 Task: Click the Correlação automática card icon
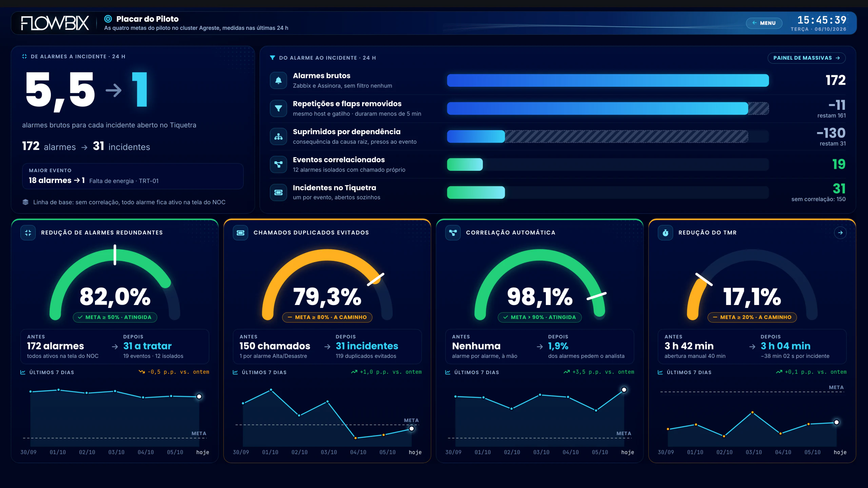453,233
